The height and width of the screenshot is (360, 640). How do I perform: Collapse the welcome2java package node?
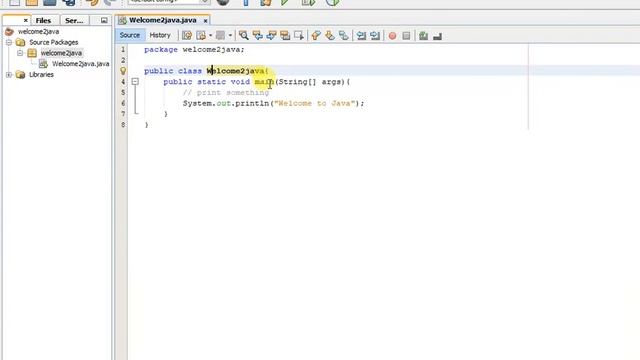click(x=20, y=53)
